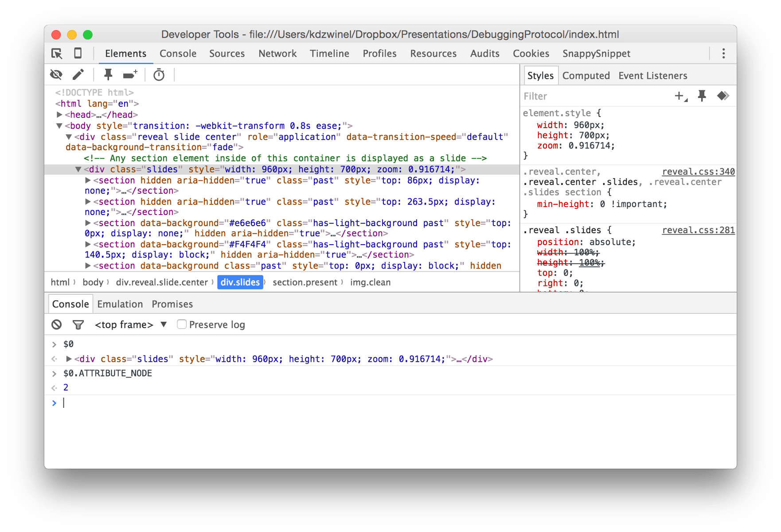Clear the console with the circle-slash icon

pos(57,325)
